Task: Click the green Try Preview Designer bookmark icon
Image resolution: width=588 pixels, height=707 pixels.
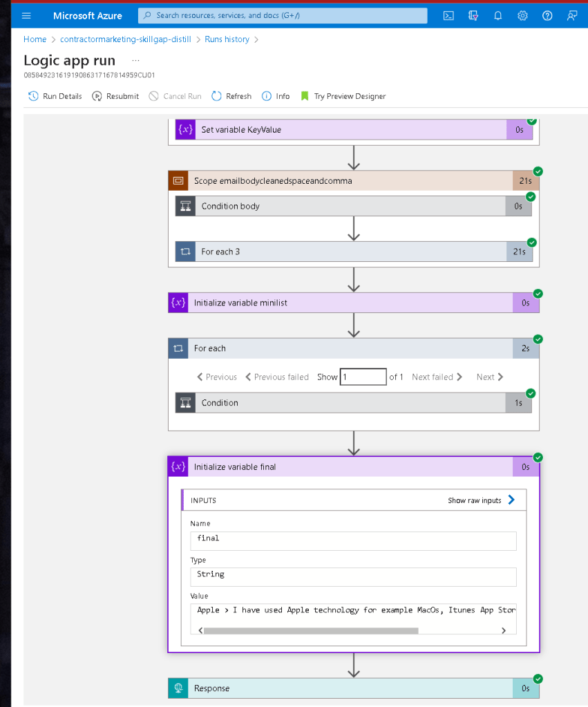Action: tap(305, 96)
